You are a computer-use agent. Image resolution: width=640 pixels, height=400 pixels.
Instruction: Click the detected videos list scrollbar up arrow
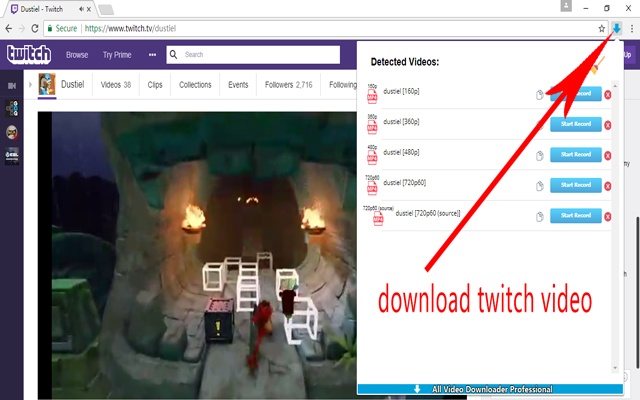pos(615,86)
